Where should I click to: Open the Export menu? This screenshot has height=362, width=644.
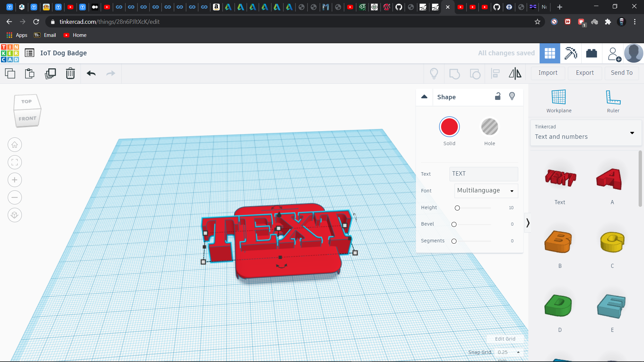[x=585, y=73]
